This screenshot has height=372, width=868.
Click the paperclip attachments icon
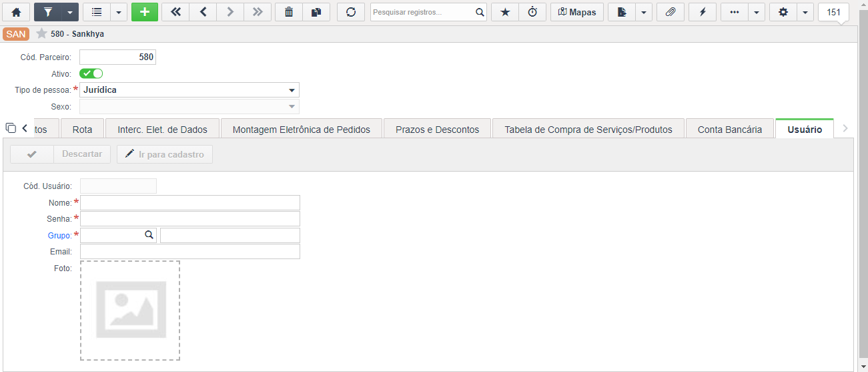click(671, 12)
